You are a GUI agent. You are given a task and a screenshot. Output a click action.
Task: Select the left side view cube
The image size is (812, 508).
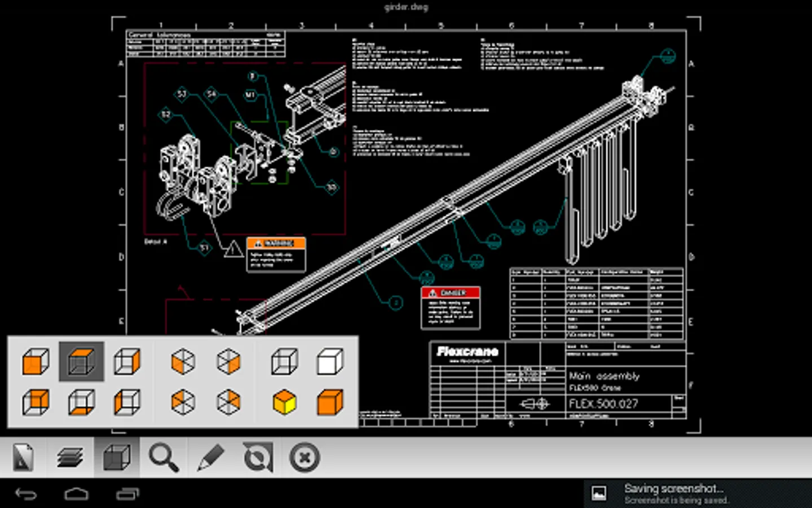tap(127, 402)
